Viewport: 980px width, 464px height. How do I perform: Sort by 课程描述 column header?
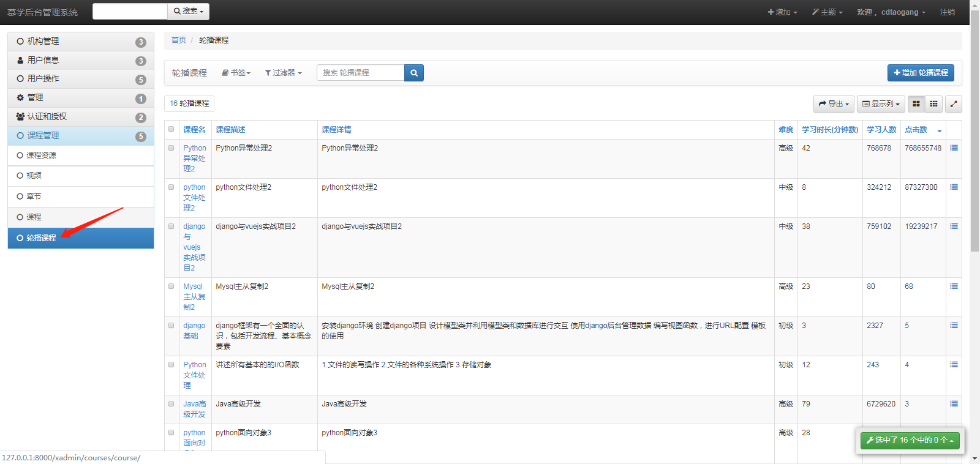[230, 130]
